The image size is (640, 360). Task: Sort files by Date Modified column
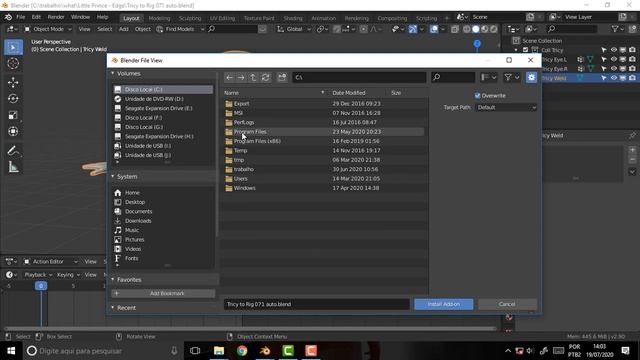[349, 93]
